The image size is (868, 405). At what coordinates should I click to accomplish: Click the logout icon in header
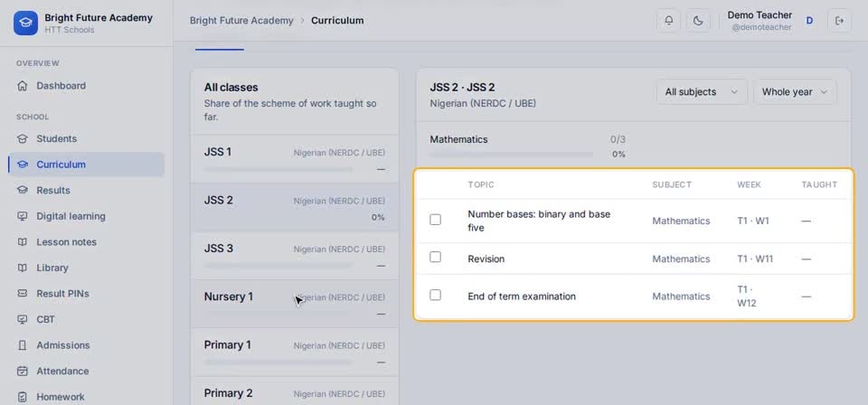tap(839, 21)
